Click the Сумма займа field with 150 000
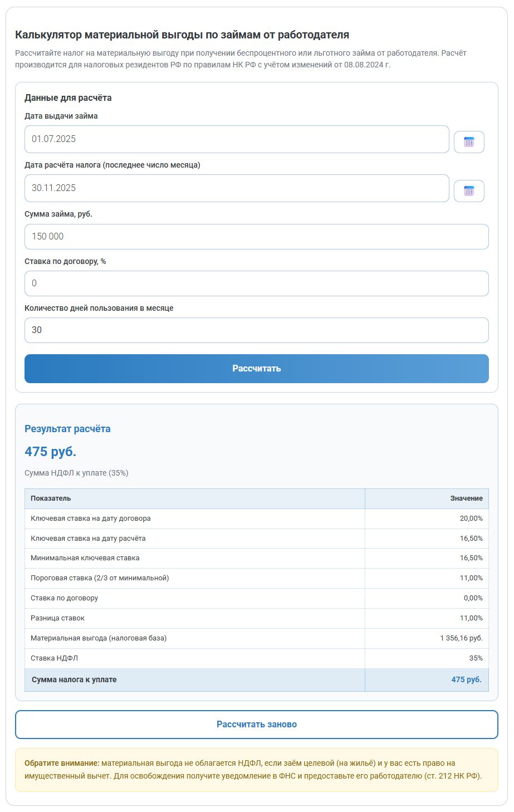The width and height of the screenshot is (514, 812). click(256, 236)
